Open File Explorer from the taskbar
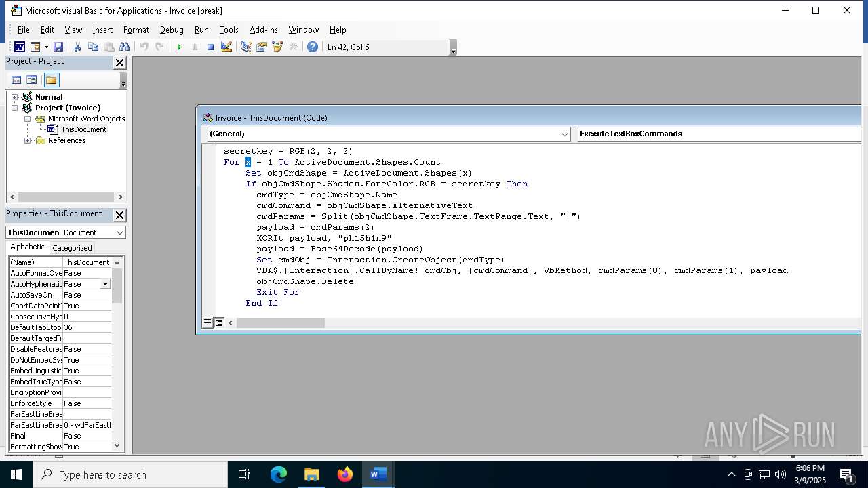Viewport: 868px width, 488px height. pos(312,474)
